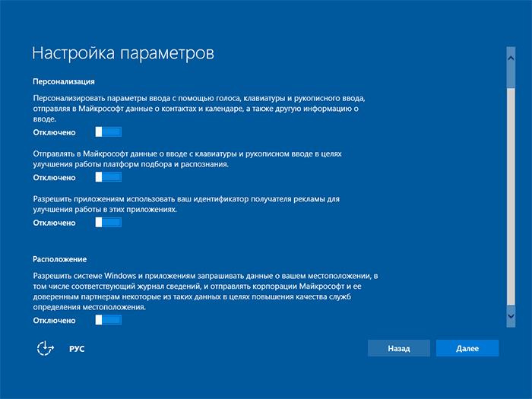The image size is (532, 399).
Task: Toggle sending typing and handwriting data switch
Action: pos(108,177)
